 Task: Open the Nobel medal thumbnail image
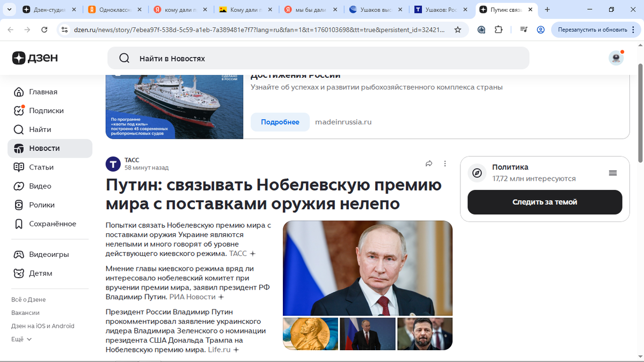pos(310,334)
